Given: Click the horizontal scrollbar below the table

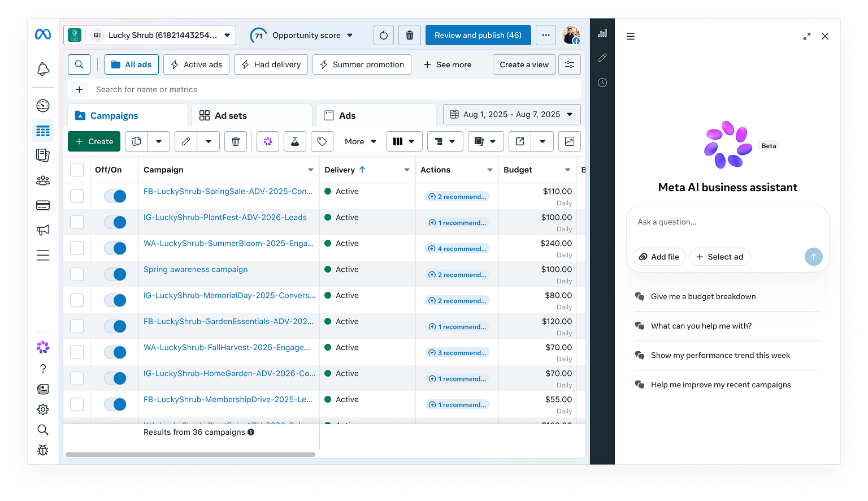Looking at the screenshot, I should pyautogui.click(x=190, y=455).
